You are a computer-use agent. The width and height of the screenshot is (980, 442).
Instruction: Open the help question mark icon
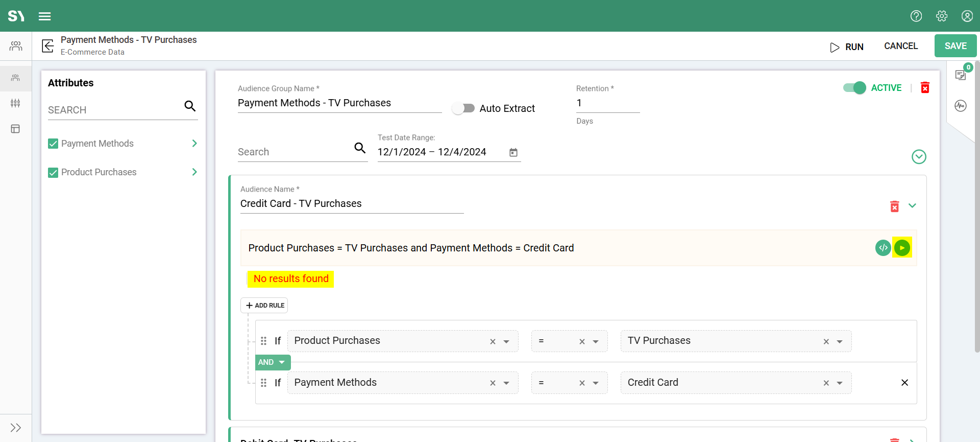916,16
